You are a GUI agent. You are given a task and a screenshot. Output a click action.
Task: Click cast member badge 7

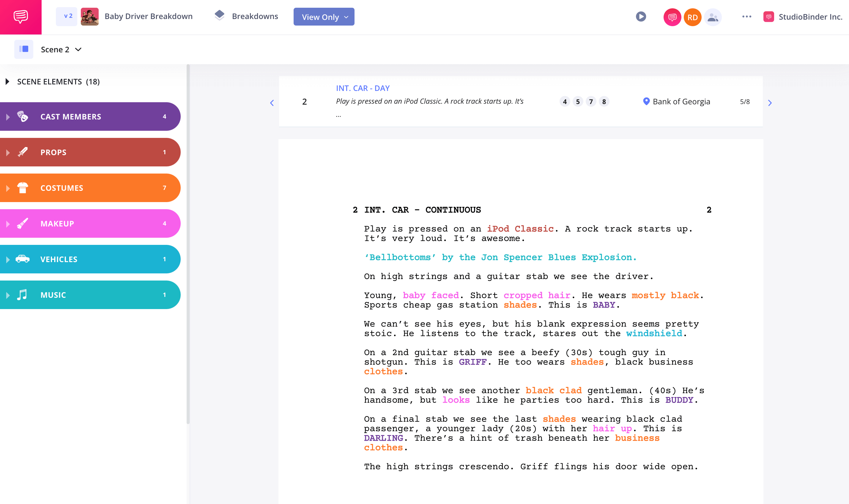(x=590, y=102)
